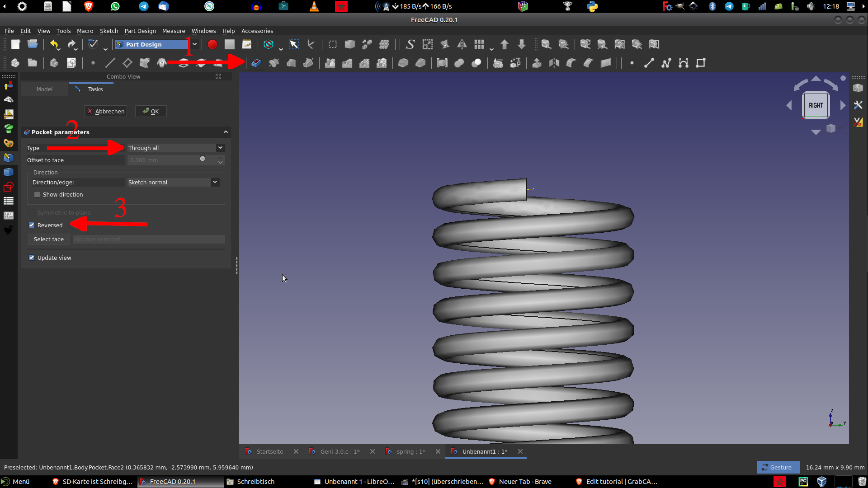Viewport: 868px width, 488px height.
Task: Create a new document
Action: [15, 44]
